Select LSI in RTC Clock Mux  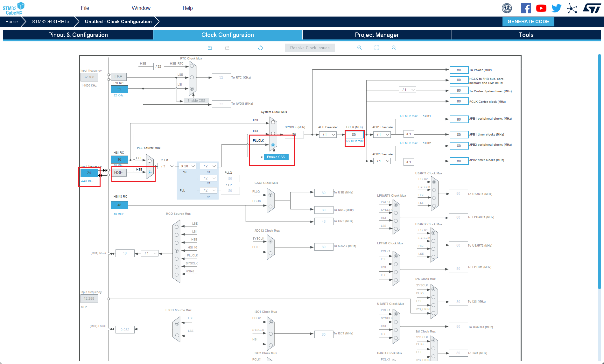(192, 89)
